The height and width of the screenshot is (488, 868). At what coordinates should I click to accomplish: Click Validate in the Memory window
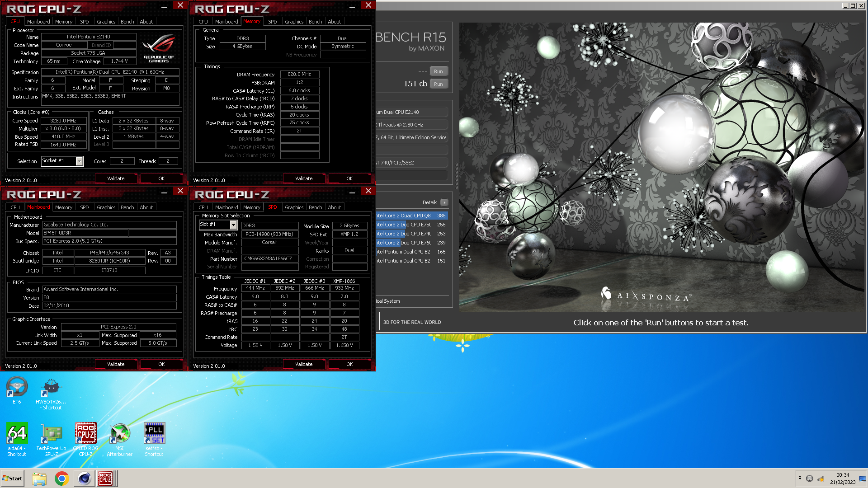(x=304, y=178)
